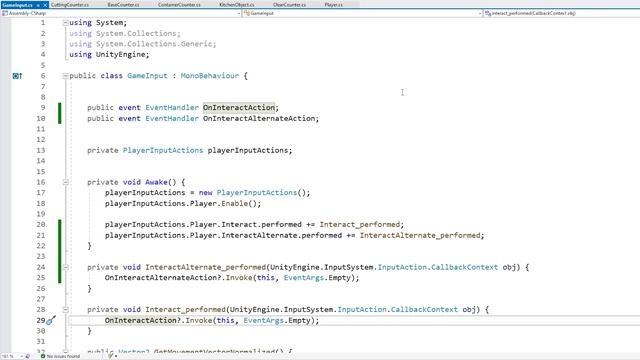Image resolution: width=640 pixels, height=360 pixels.
Task: Open the Assembly-CSharp project dropdown
Action: [x=121, y=13]
